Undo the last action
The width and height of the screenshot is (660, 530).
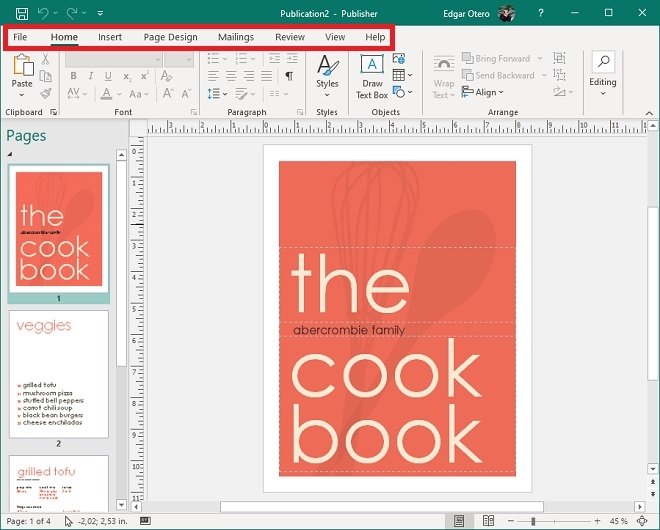(x=43, y=13)
